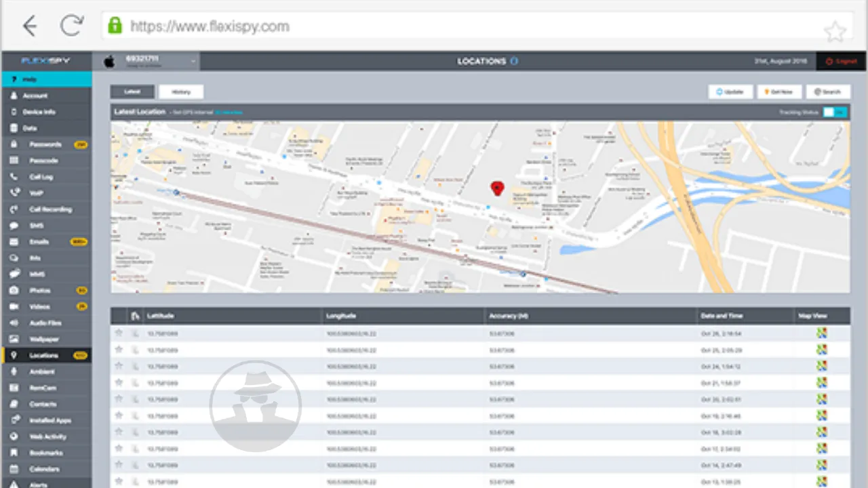Image resolution: width=868 pixels, height=488 pixels.
Task: Open Passwords in the sidebar
Action: pyautogui.click(x=46, y=144)
